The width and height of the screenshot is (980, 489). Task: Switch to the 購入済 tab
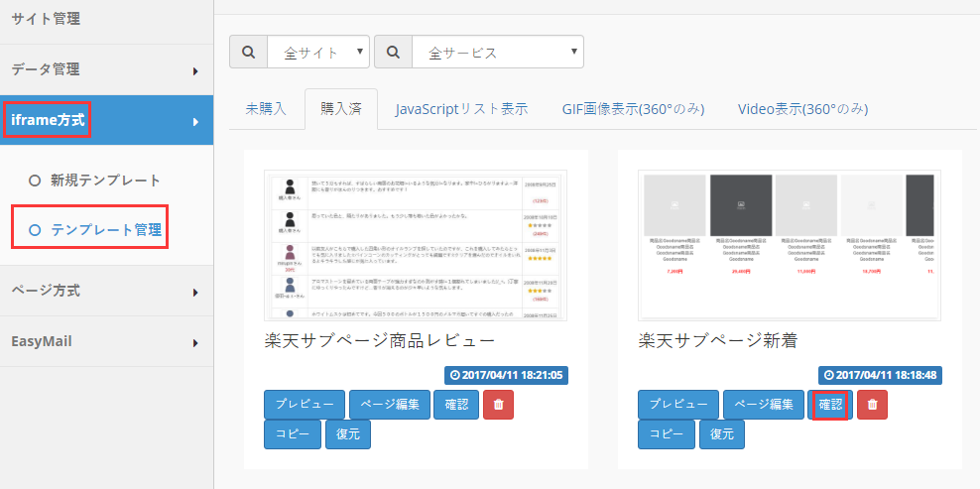pyautogui.click(x=340, y=109)
